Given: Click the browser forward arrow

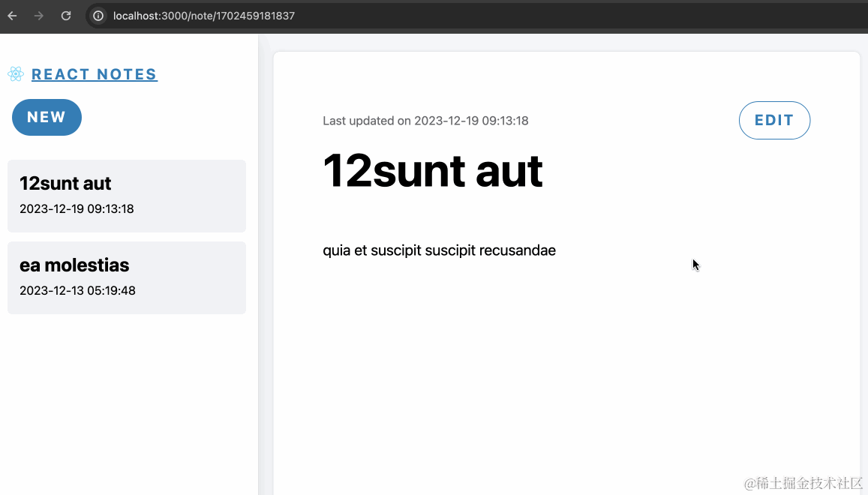Looking at the screenshot, I should point(38,15).
